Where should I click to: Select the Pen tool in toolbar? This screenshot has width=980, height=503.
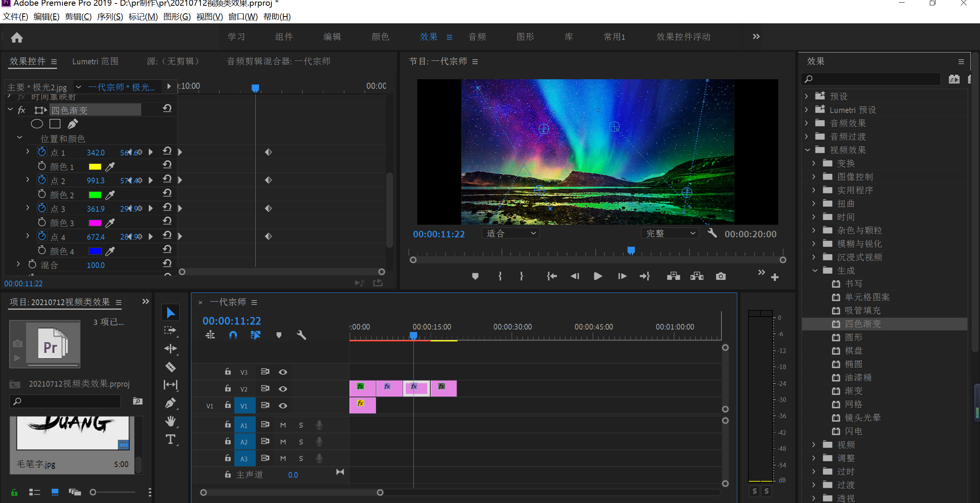[171, 403]
